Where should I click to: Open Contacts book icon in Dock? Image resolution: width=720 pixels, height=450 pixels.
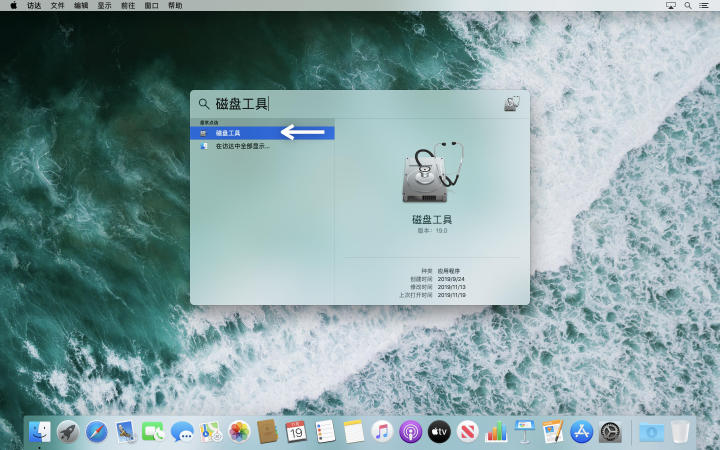click(x=267, y=432)
